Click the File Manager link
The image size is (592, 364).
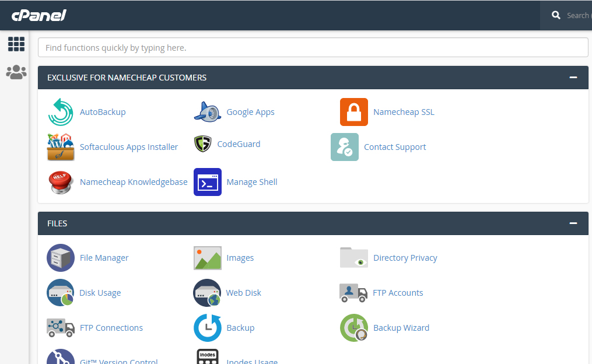pos(104,258)
